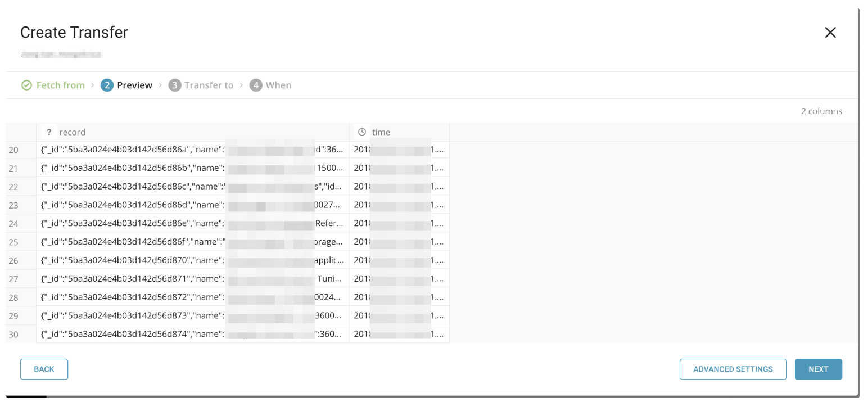868x406 pixels.
Task: Open ADVANCED SETTINGS
Action: tap(733, 369)
